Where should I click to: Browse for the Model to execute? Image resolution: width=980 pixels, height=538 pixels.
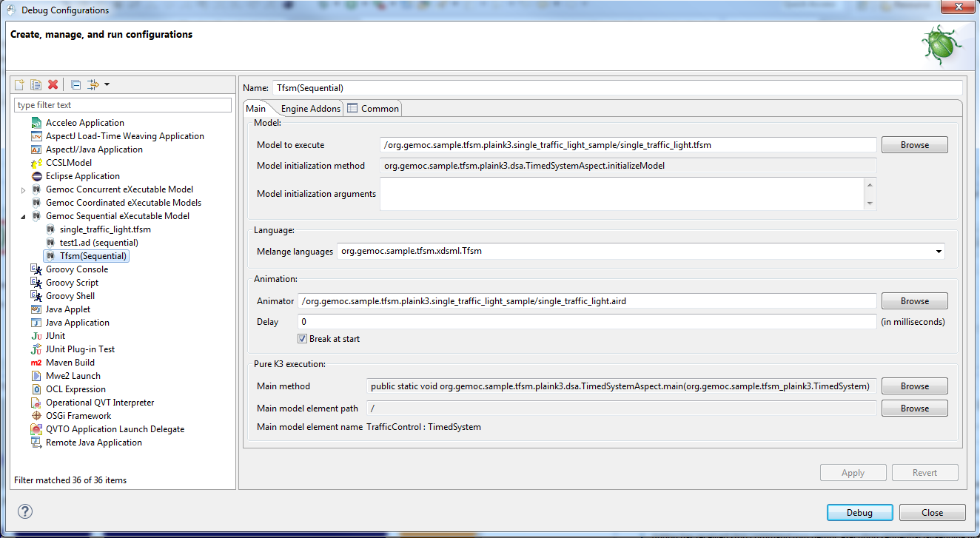[914, 145]
